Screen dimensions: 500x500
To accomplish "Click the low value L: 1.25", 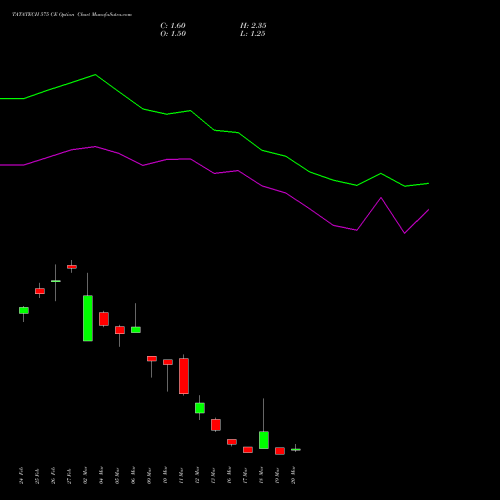I will click(x=253, y=34).
